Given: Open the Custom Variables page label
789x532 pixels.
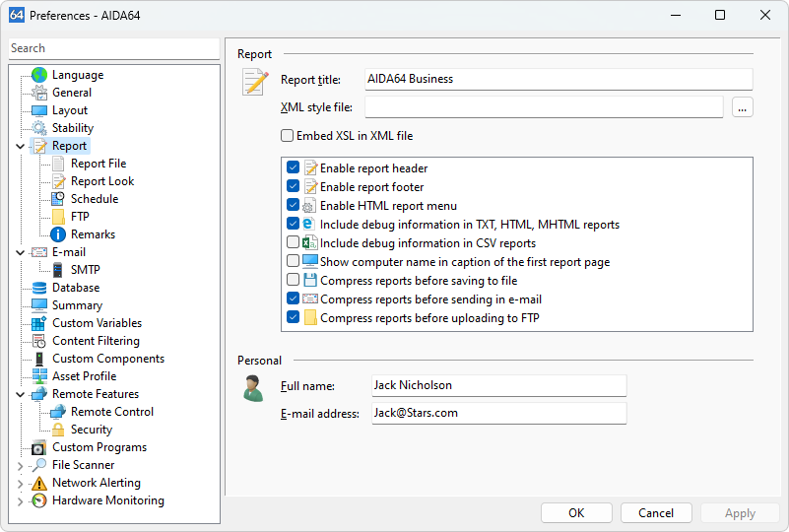Looking at the screenshot, I should pos(98,323).
